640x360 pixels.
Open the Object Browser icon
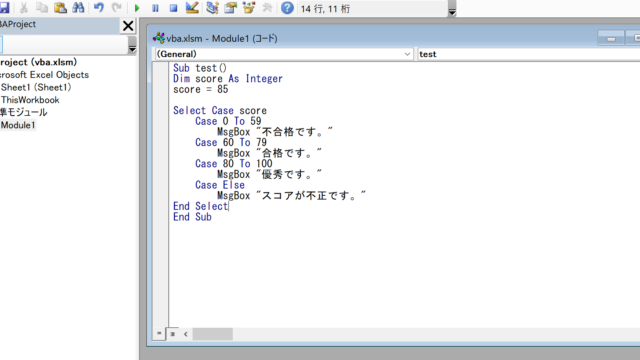[249, 8]
